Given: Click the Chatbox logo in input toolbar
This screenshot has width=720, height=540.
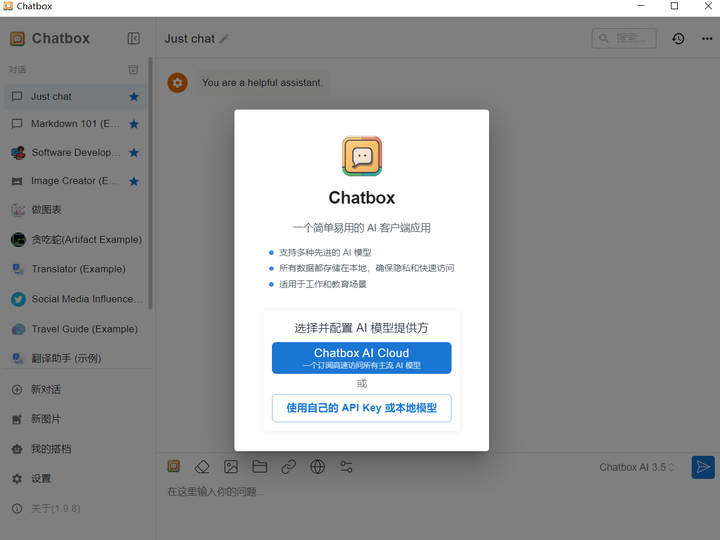Looking at the screenshot, I should tap(174, 467).
